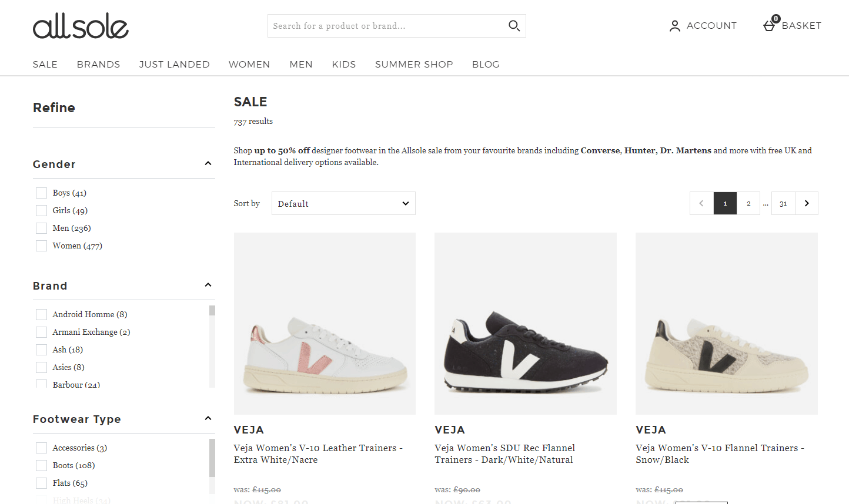The image size is (849, 504).
Task: Tick the Boys (41) checkbox
Action: pos(41,193)
